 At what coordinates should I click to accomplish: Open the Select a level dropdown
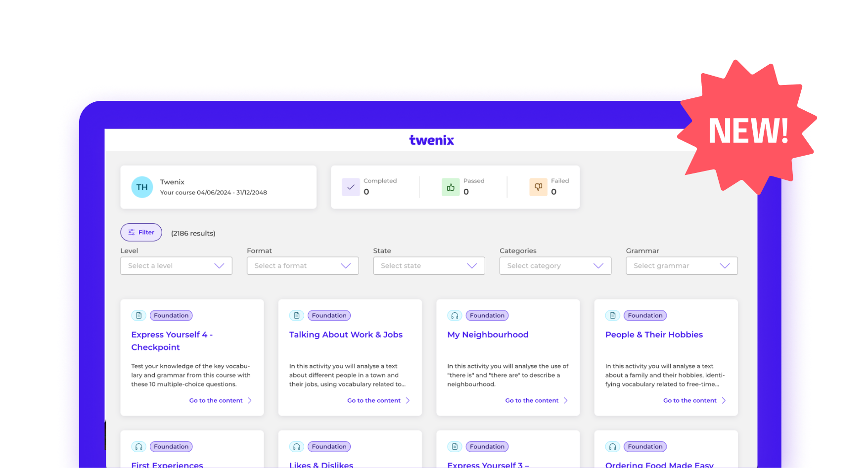click(x=176, y=266)
